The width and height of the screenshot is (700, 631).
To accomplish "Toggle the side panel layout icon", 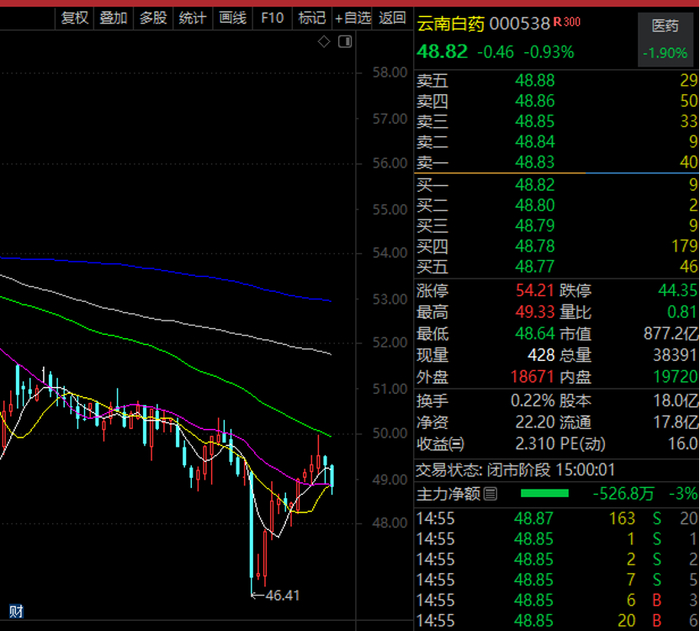I will [345, 42].
